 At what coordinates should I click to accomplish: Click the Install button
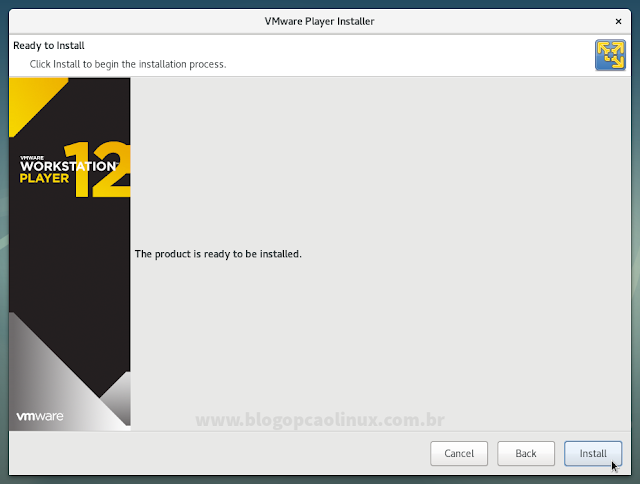tap(593, 453)
